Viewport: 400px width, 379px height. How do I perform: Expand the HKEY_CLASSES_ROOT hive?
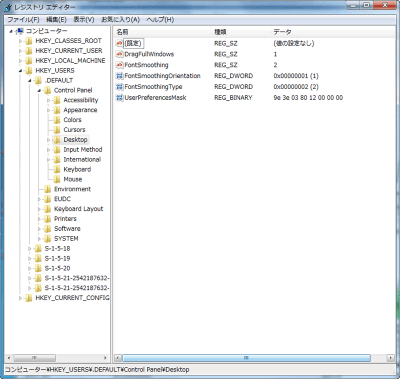pos(20,41)
